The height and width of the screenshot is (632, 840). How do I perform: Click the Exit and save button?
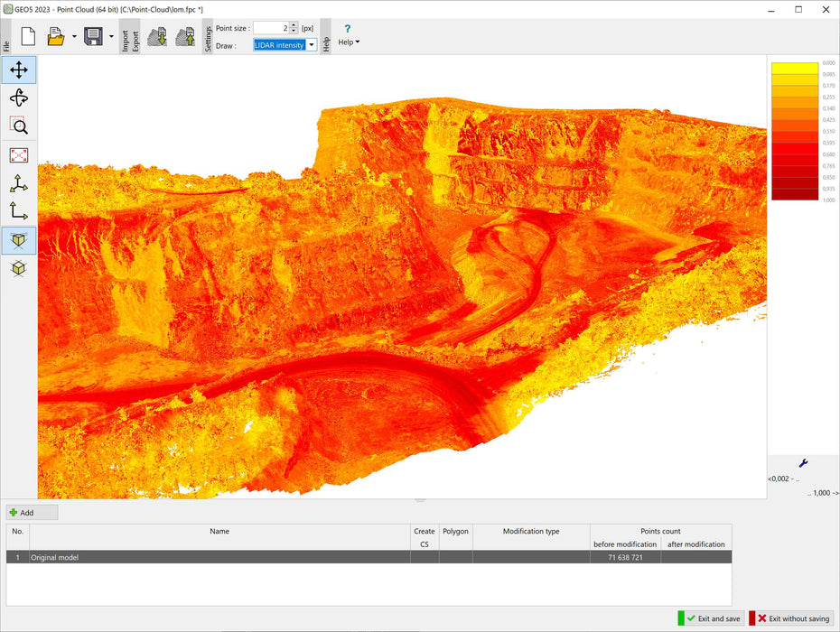coord(713,619)
